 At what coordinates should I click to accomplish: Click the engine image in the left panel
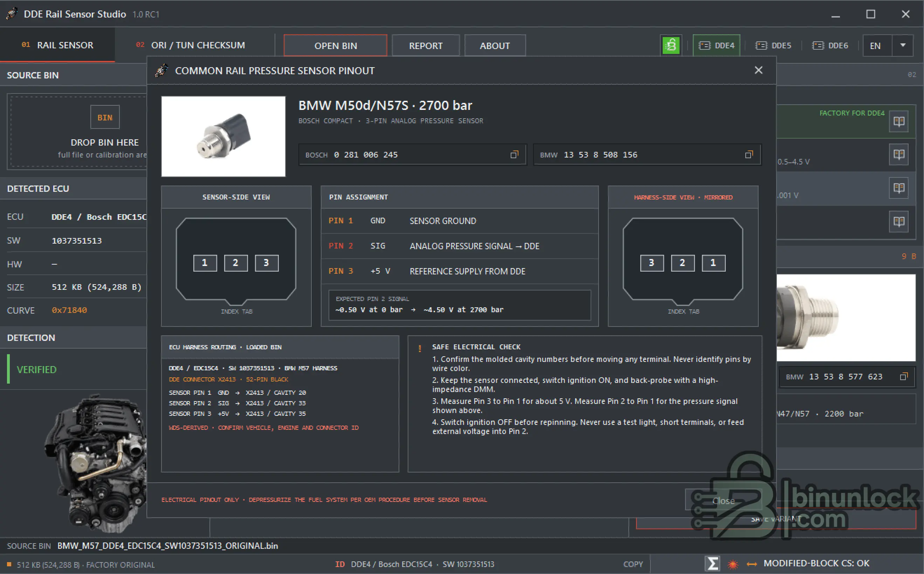tap(95, 463)
